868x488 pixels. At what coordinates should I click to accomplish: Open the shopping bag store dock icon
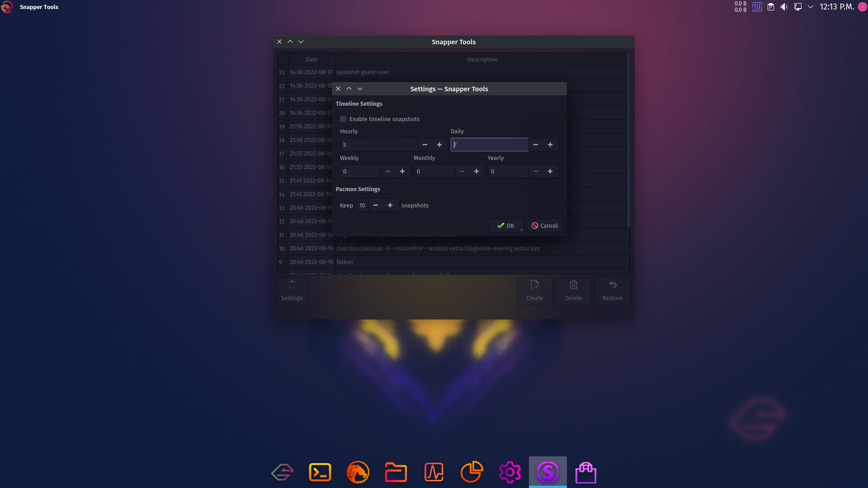pos(586,472)
